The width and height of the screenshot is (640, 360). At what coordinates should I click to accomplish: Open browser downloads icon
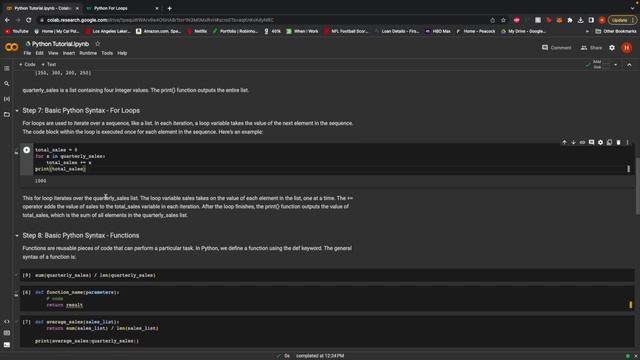[580, 20]
